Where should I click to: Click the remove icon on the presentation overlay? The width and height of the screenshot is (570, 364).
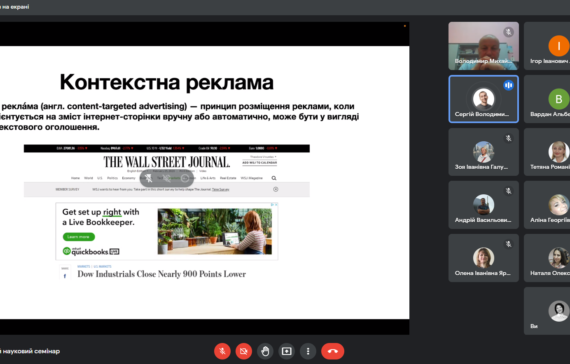pos(185,178)
